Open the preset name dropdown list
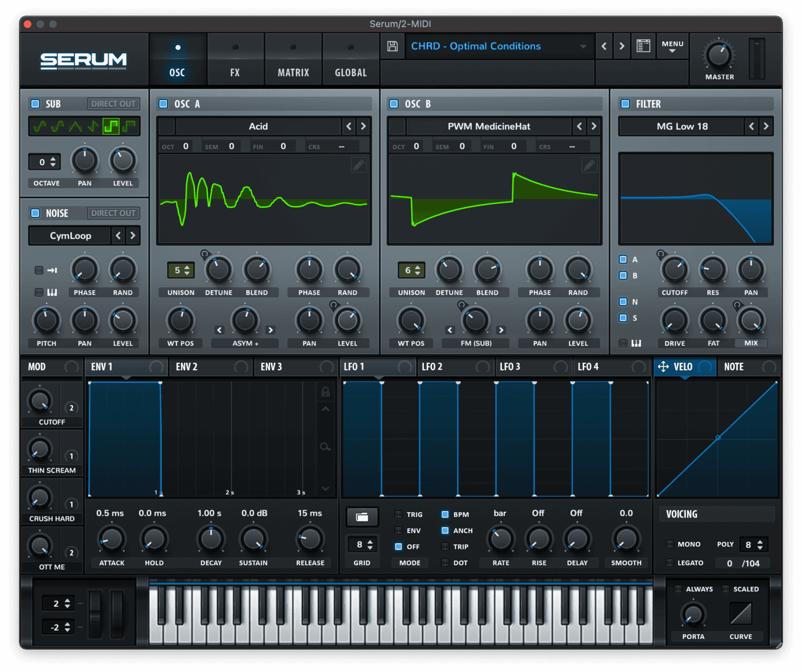Image resolution: width=802 pixels, height=672 pixels. click(x=582, y=46)
